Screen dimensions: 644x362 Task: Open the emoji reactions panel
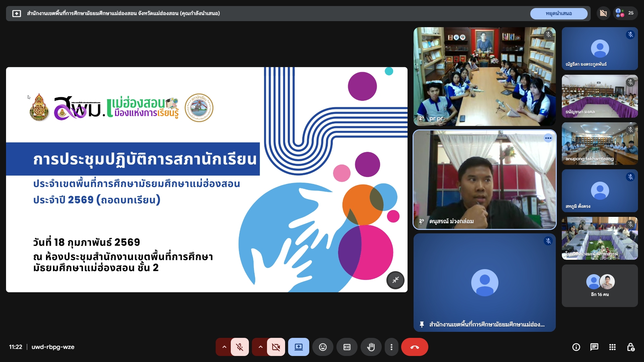[323, 347]
